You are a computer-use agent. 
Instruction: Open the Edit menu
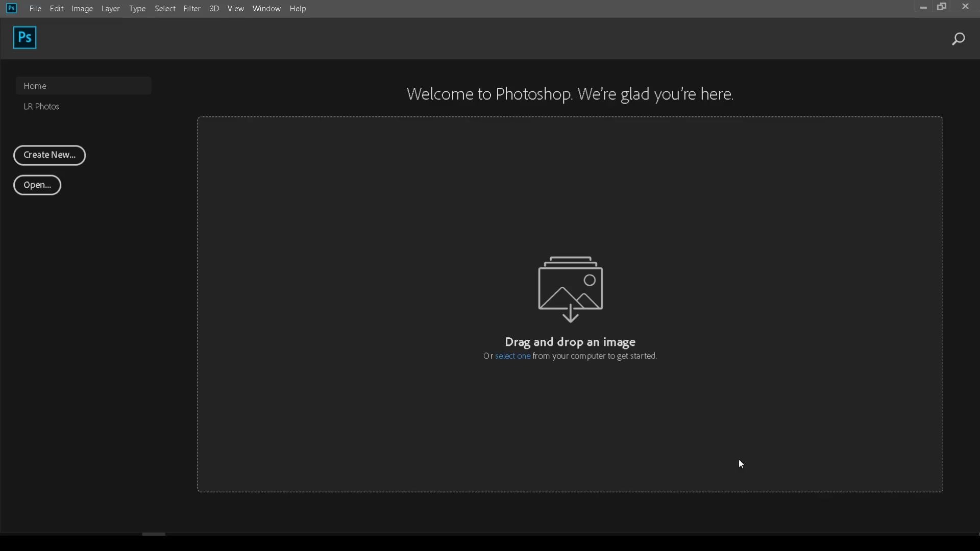click(57, 9)
